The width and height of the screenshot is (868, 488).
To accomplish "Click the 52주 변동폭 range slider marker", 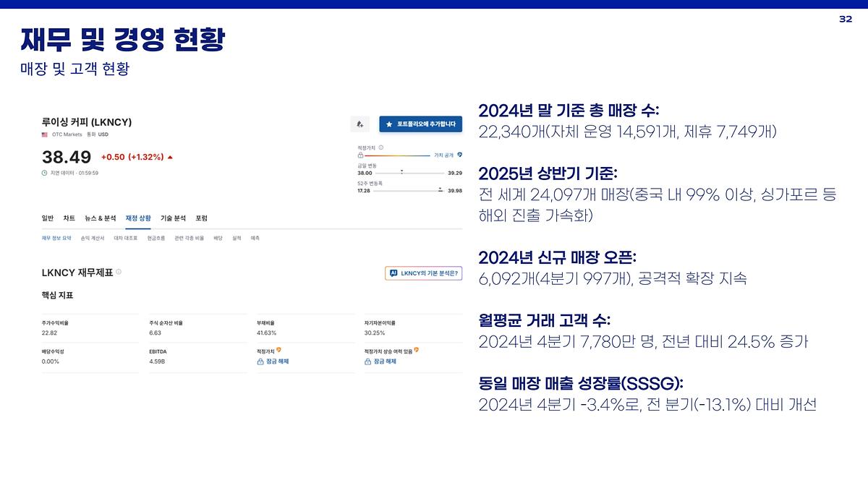I will point(440,189).
